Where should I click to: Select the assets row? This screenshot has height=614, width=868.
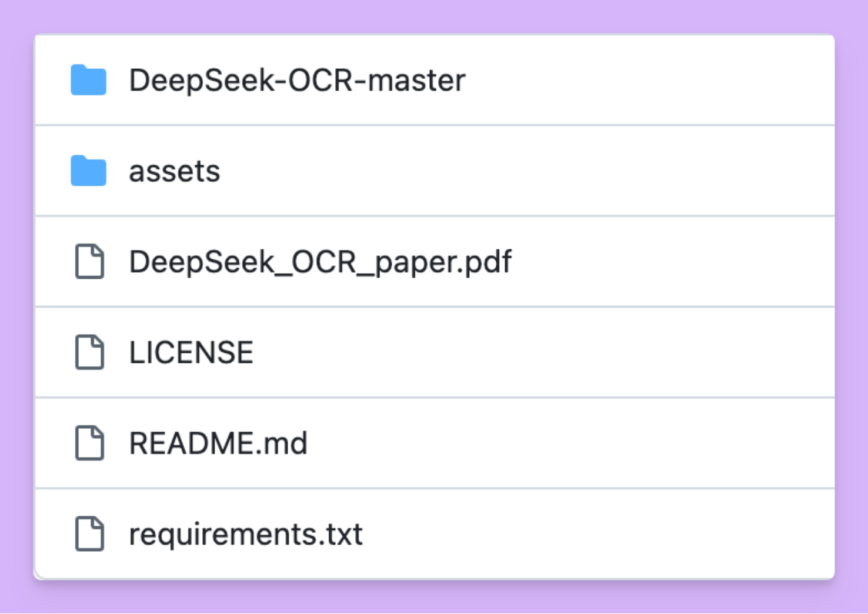tap(529, 172)
